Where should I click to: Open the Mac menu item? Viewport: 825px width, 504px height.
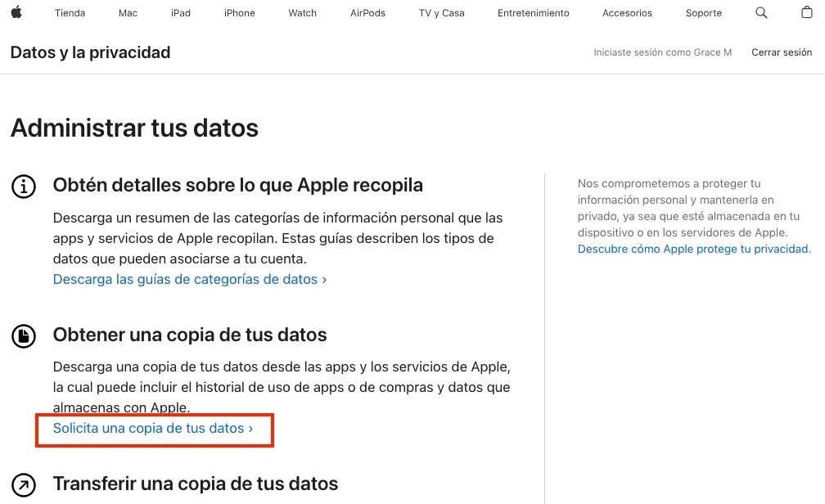pyautogui.click(x=128, y=12)
